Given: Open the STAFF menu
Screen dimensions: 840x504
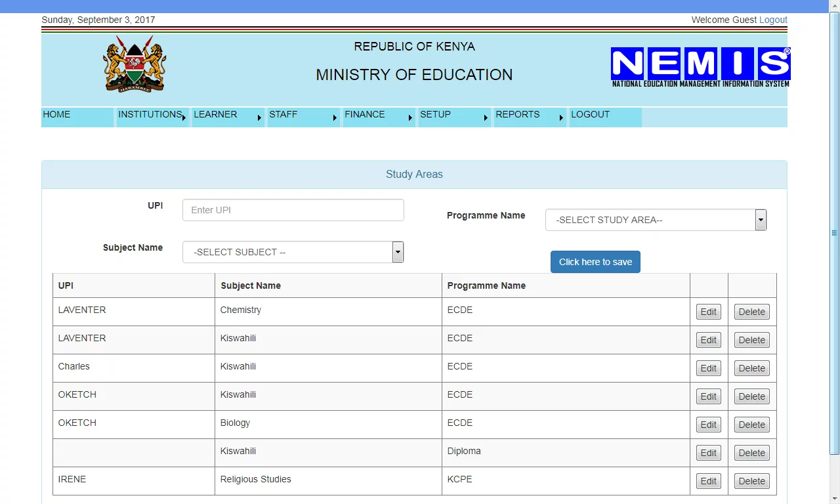Looking at the screenshot, I should [303, 115].
